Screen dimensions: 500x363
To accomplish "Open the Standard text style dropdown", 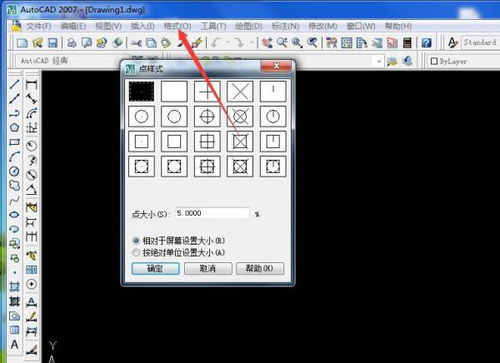I will [480, 43].
